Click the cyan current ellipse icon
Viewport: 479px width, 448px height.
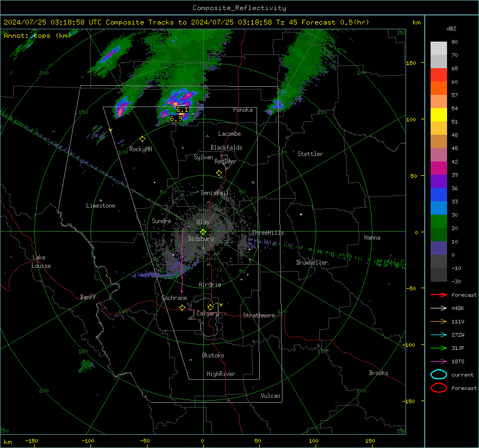439,374
